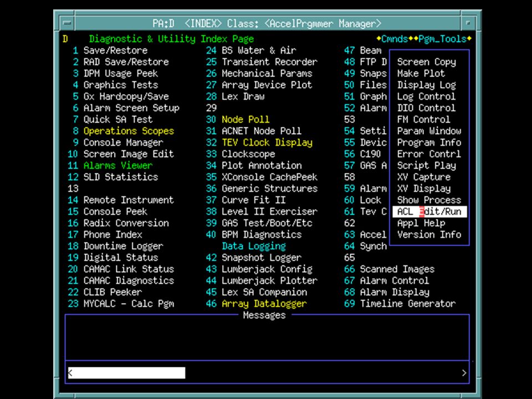This screenshot has width=532, height=399.
Task: Open Save/Restore index entry 1
Action: tap(115, 50)
